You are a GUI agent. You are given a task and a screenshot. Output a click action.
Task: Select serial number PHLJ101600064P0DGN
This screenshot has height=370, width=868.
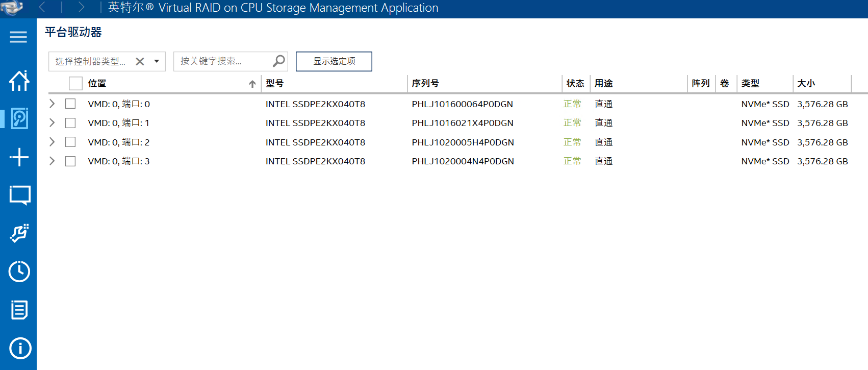tap(463, 104)
